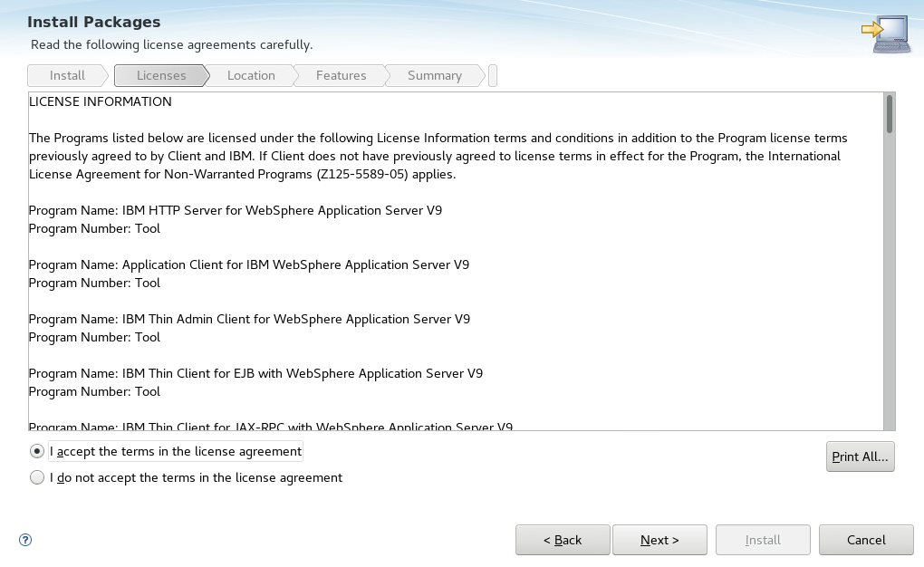
Task: Click the license text scrollbar thumb
Action: pos(890,114)
